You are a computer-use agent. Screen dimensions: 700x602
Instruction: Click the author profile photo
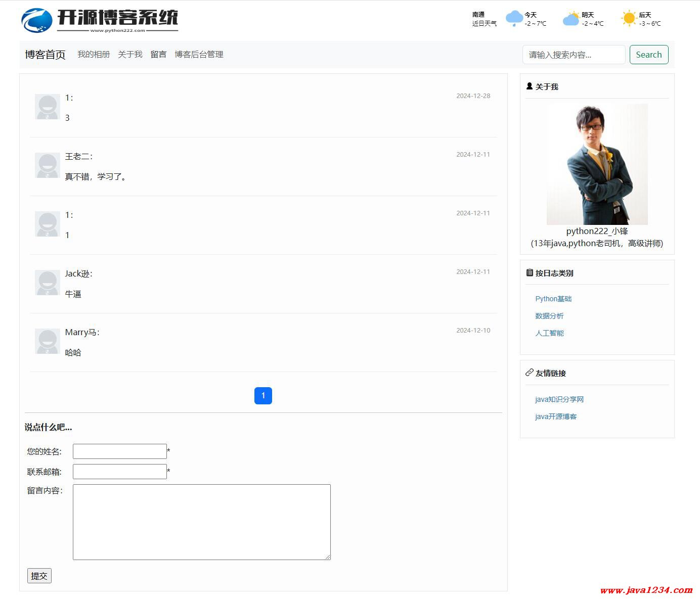597,164
